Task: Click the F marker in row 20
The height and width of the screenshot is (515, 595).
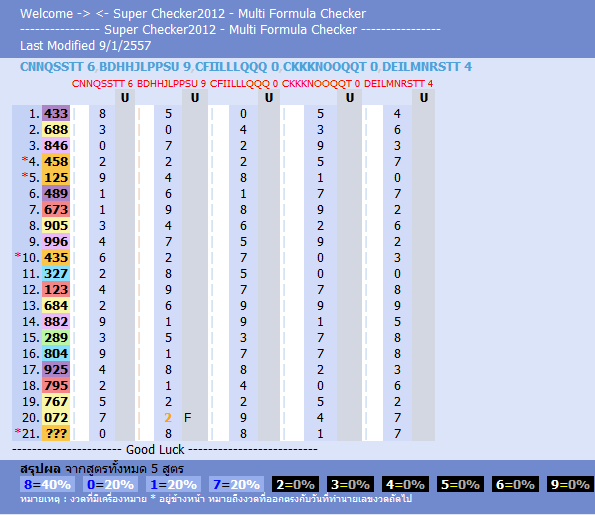Action: [187, 418]
